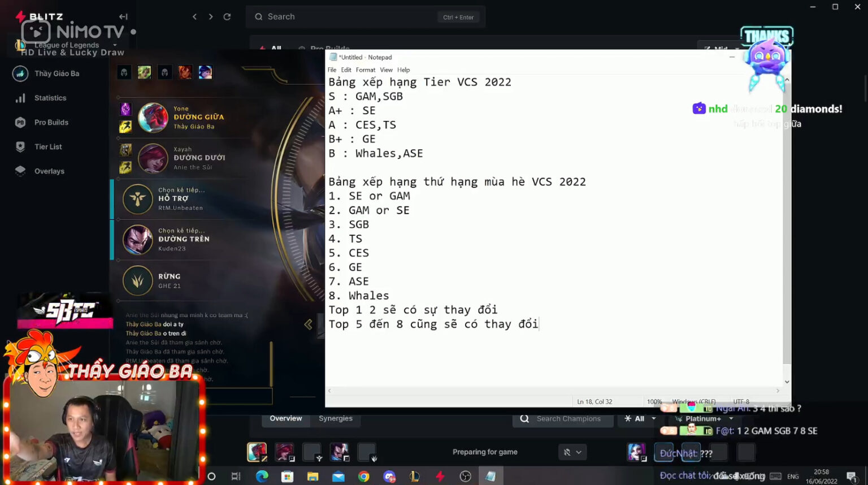This screenshot has height=485, width=868.
Task: Click ENG language indicator in tray
Action: [793, 477]
